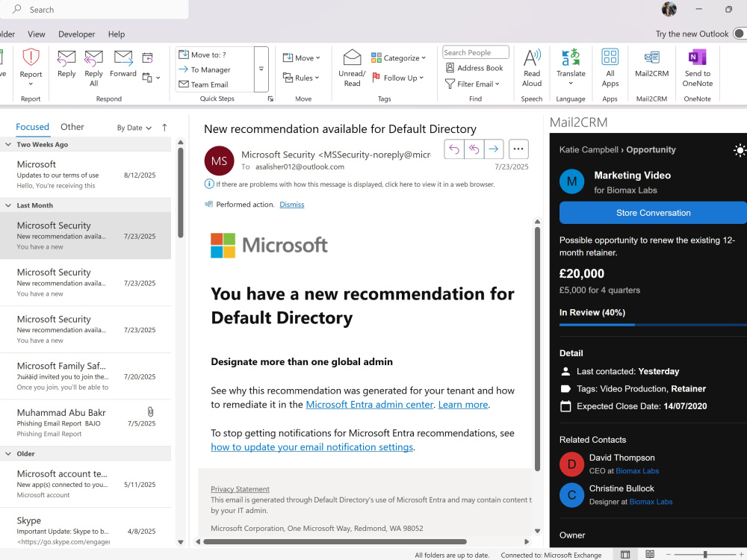Click the Forward envelope icon
The height and width of the screenshot is (560, 747).
click(x=123, y=58)
